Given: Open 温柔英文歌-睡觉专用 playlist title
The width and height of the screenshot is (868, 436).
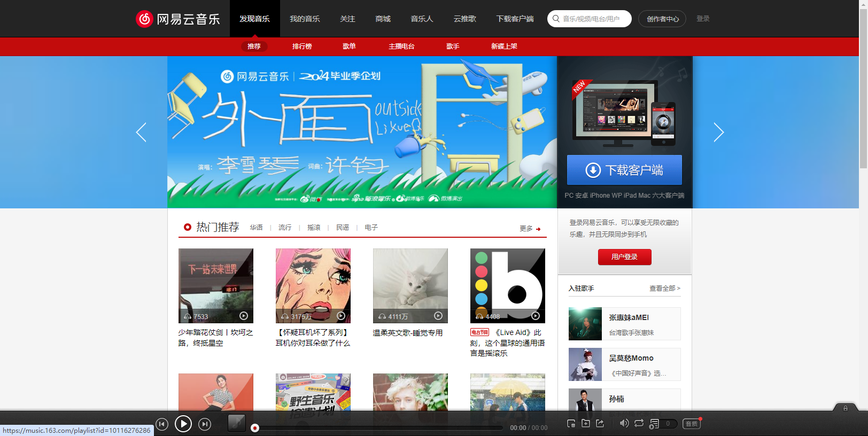Looking at the screenshot, I should click(408, 333).
